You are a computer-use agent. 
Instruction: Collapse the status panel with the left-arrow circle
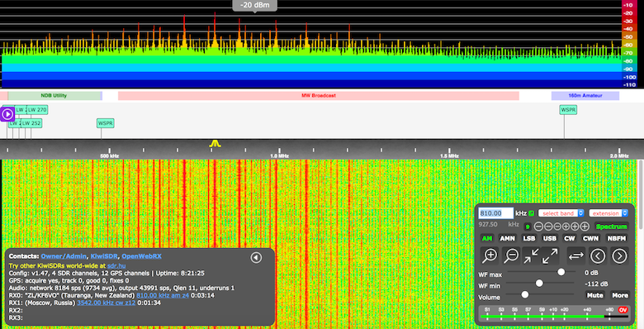256,257
